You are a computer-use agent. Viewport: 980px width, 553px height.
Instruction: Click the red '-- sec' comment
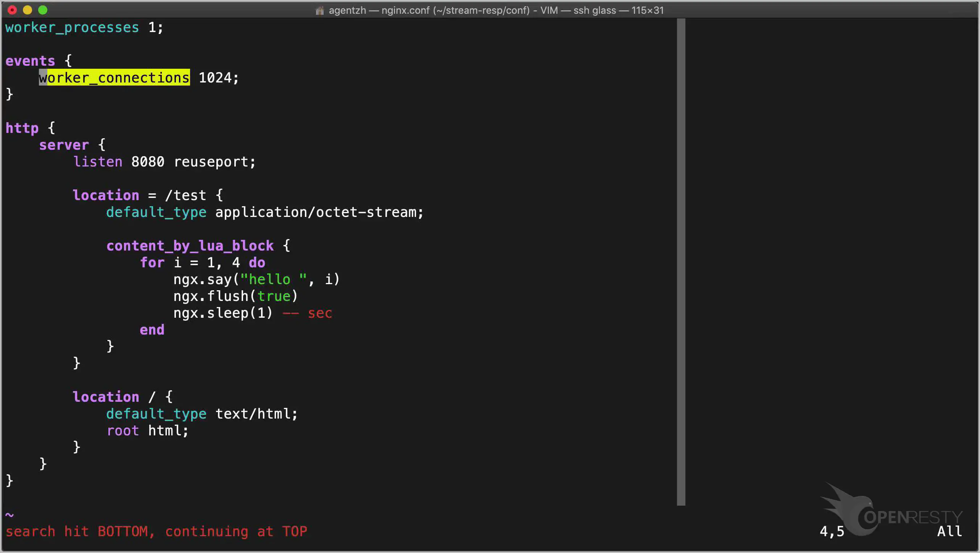coord(307,313)
